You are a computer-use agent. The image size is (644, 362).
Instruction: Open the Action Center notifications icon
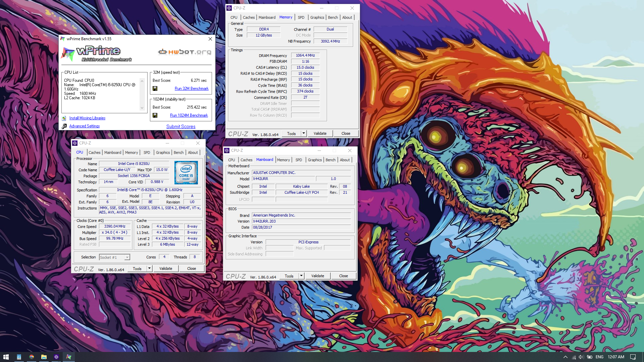pos(633,357)
